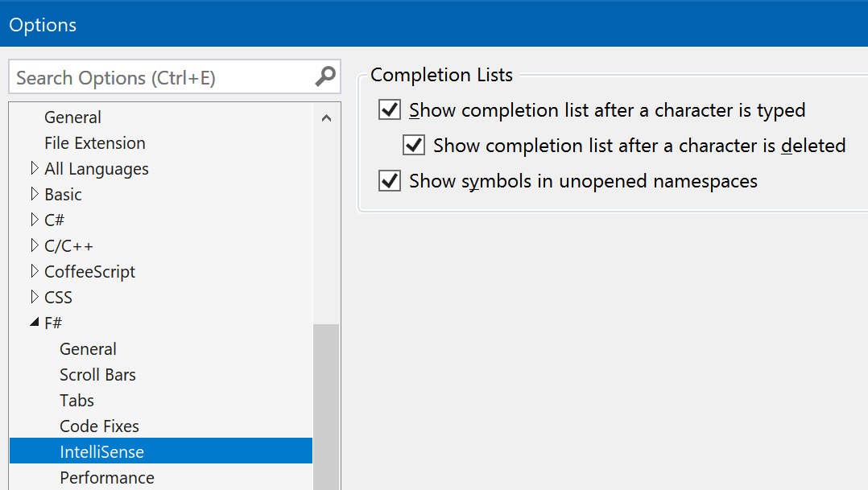Click the search magnifier icon
The width and height of the screenshot is (868, 490).
click(x=325, y=77)
